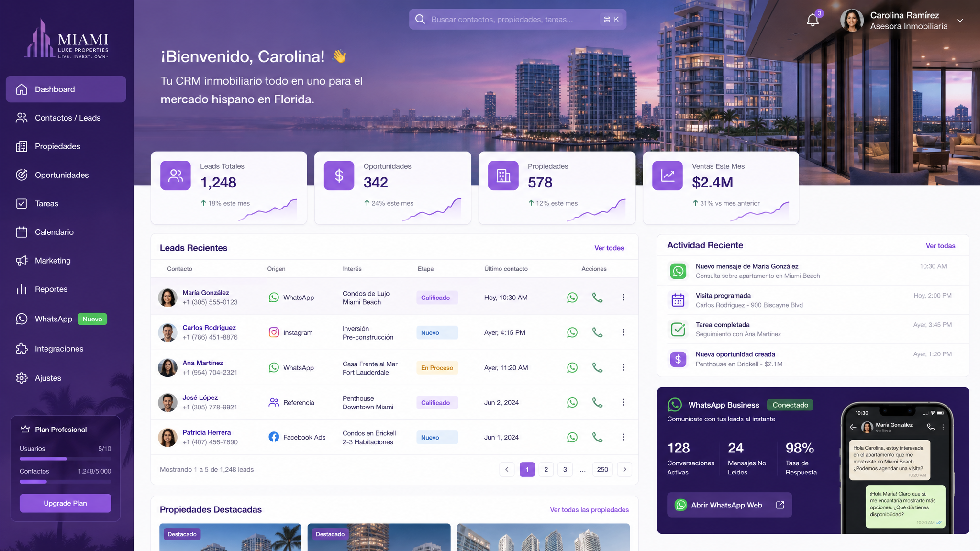Open more actions for Patricia Herrera

click(623, 437)
